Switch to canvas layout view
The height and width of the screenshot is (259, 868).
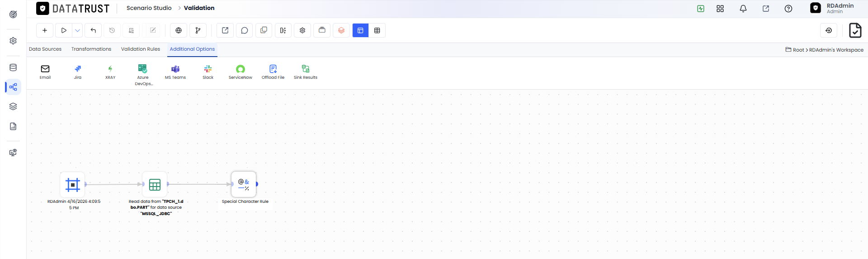click(x=360, y=30)
